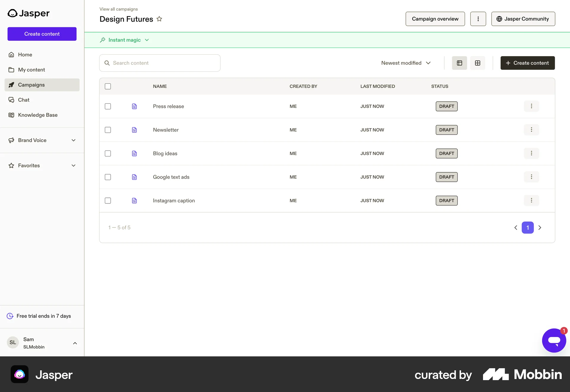Check the select-all checkbox in table header
Image resolution: width=570 pixels, height=392 pixels.
click(x=108, y=86)
